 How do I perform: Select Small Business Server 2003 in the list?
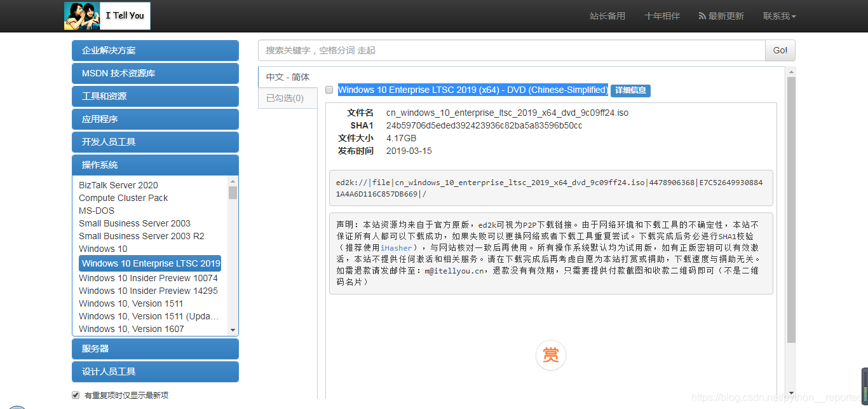(x=135, y=223)
